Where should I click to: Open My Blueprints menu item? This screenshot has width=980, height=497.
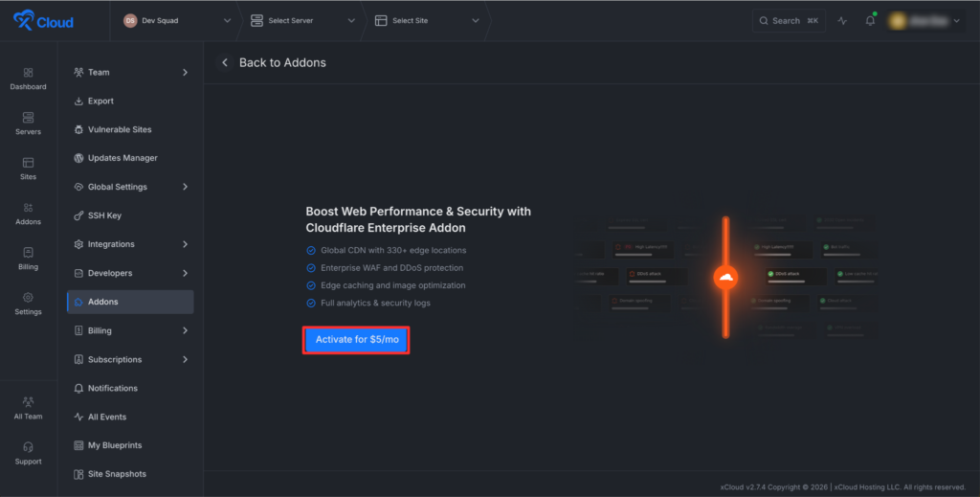tap(130, 445)
